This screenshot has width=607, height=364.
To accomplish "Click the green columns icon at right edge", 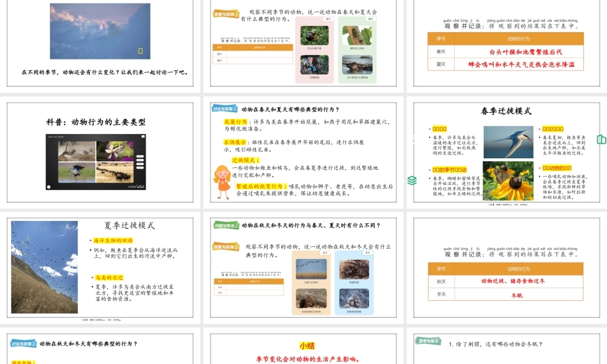I will 602,140.
